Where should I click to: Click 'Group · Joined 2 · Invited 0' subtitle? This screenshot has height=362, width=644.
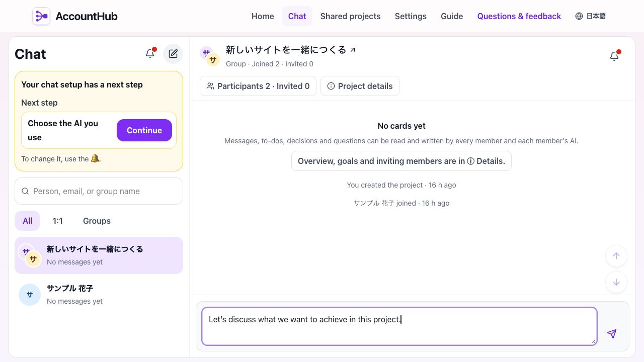(270, 64)
